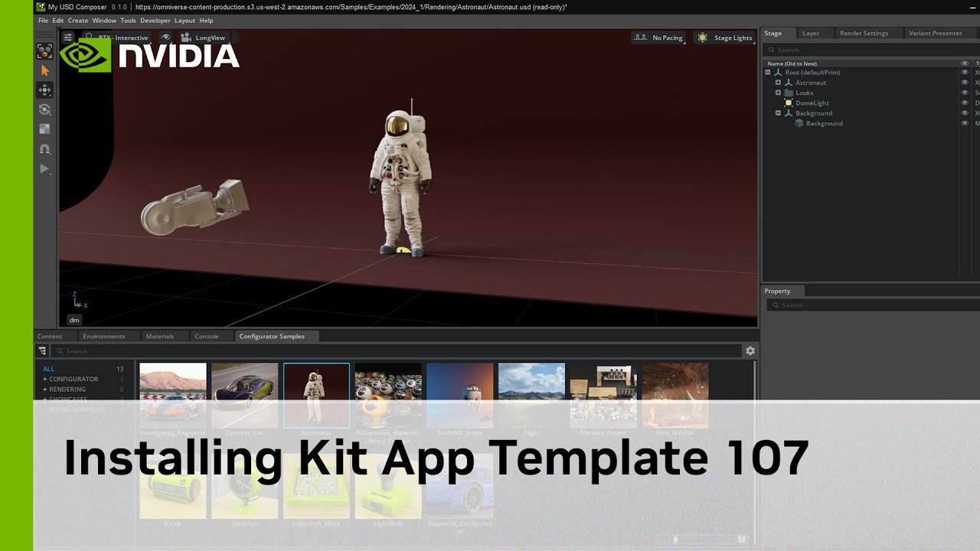This screenshot has height=551, width=980.
Task: Click the Stage panel search field
Action: [873, 50]
